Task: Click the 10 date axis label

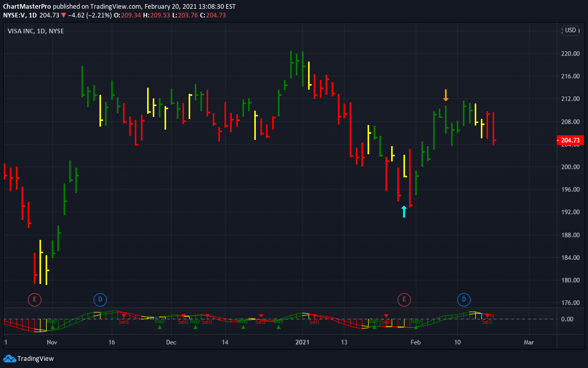Action: (x=457, y=342)
